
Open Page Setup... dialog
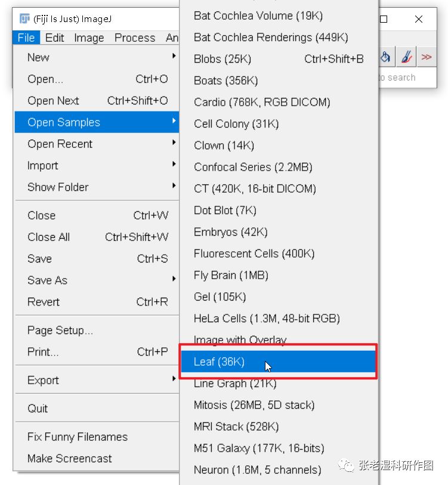click(x=97, y=330)
